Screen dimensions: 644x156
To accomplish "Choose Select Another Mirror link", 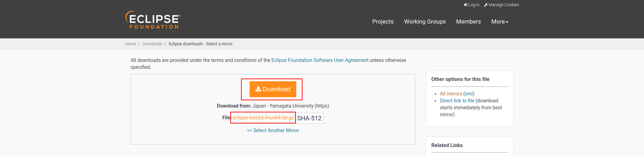I will 273,130.
